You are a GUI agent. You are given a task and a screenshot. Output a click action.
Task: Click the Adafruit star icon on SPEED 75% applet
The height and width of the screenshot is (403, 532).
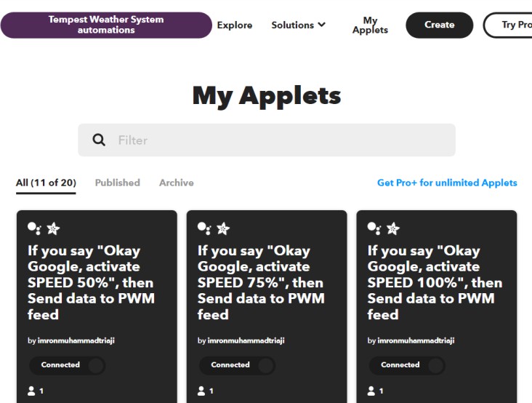click(x=223, y=228)
